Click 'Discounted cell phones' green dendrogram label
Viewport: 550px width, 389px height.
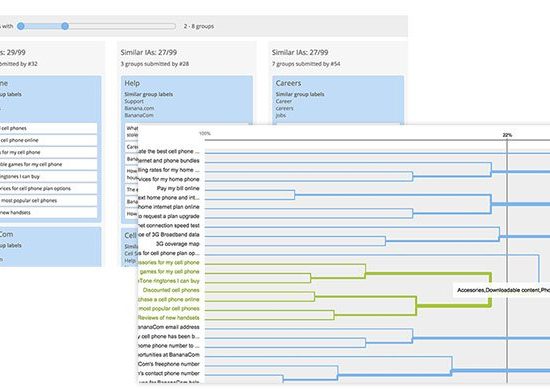(x=171, y=290)
